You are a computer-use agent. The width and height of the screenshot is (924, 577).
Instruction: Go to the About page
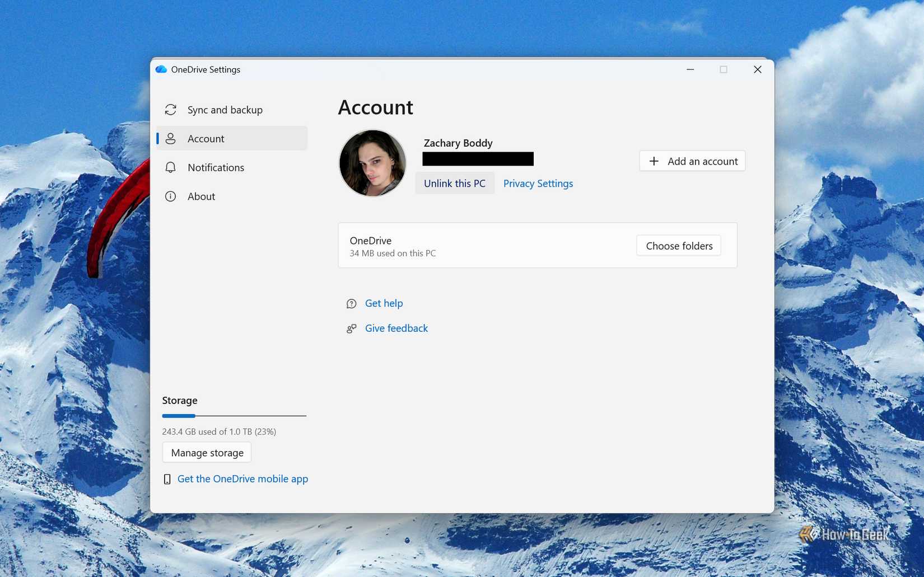(x=232, y=196)
